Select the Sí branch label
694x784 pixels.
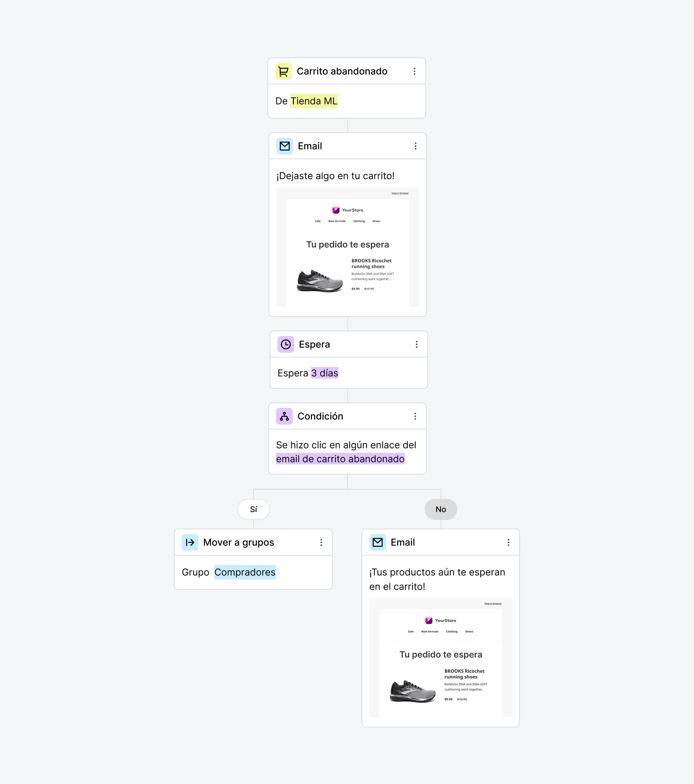click(254, 509)
